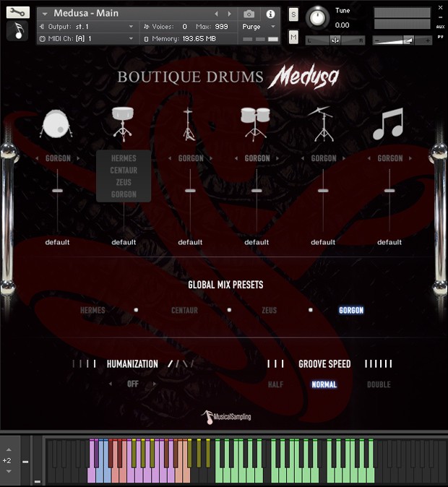The width and height of the screenshot is (448, 487).
Task: Minimize instrument with the dash button
Action: coord(440,17)
